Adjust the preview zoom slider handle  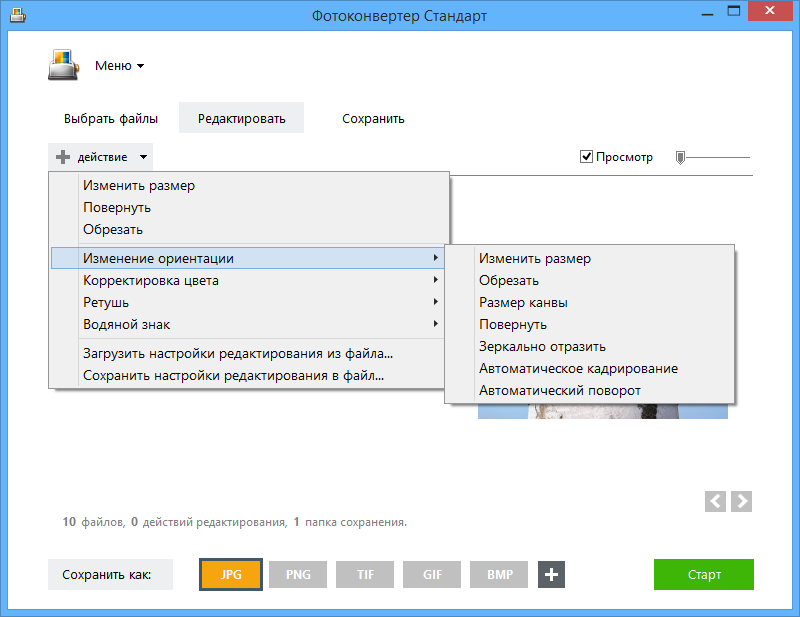click(x=680, y=158)
